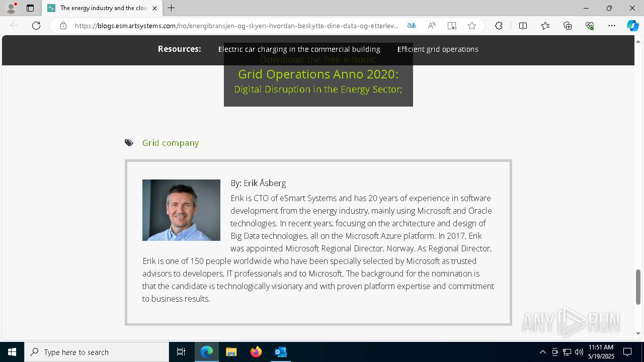
Task: Click the Resources: label
Action: (x=179, y=49)
